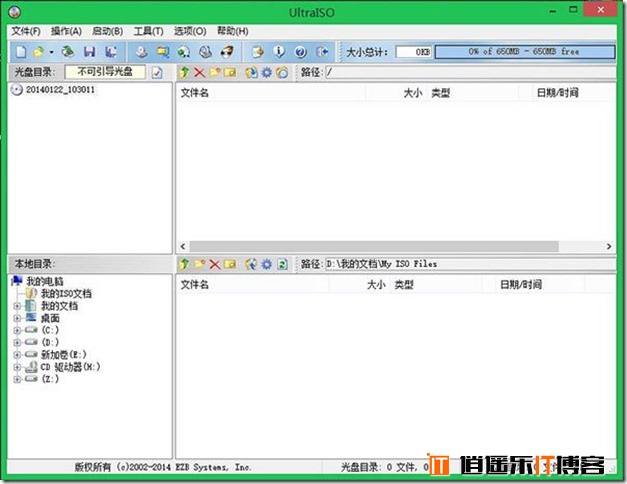Expand the (D:) drive node

tap(17, 343)
